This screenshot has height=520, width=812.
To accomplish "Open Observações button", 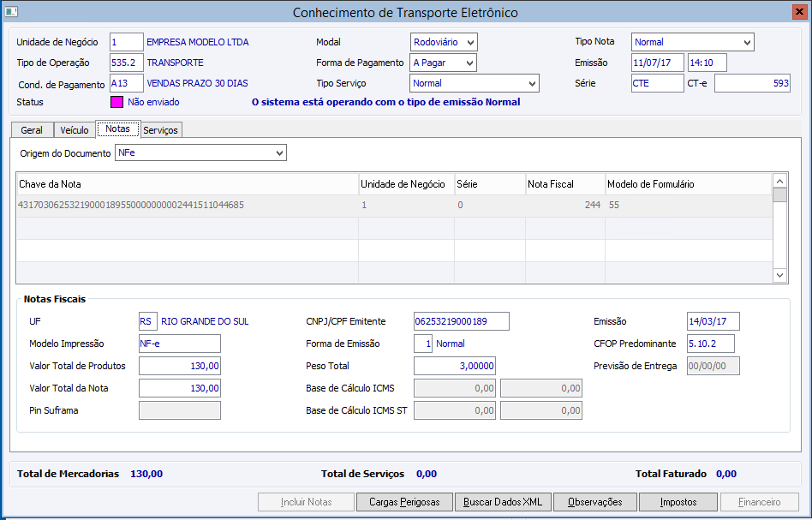I will [x=594, y=502].
